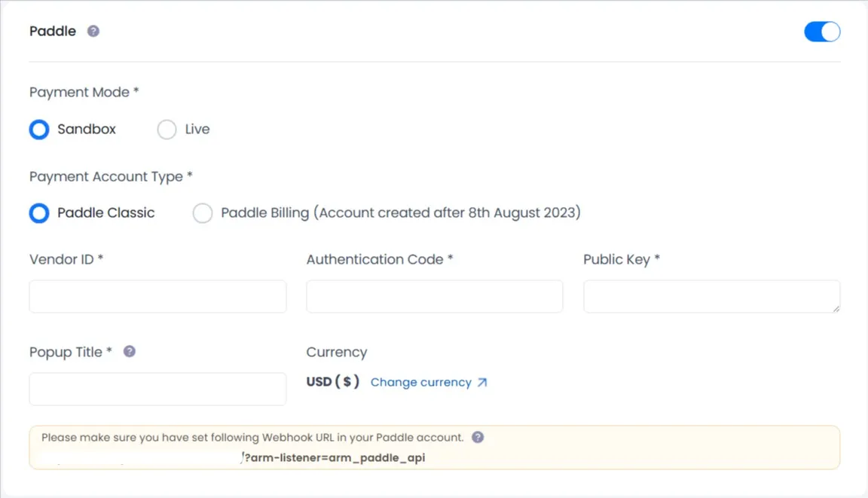
Task: Click the Popup Title text box
Action: pyautogui.click(x=157, y=389)
